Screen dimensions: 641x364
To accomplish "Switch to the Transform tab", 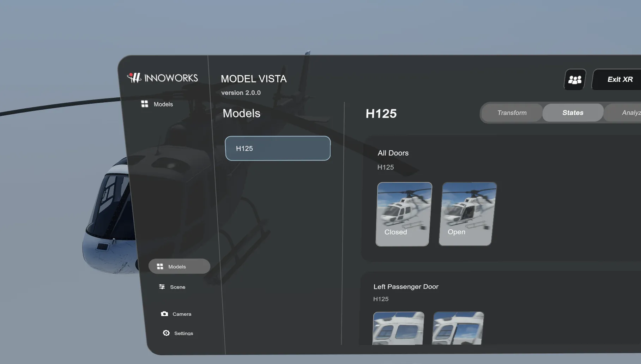I will (x=512, y=113).
